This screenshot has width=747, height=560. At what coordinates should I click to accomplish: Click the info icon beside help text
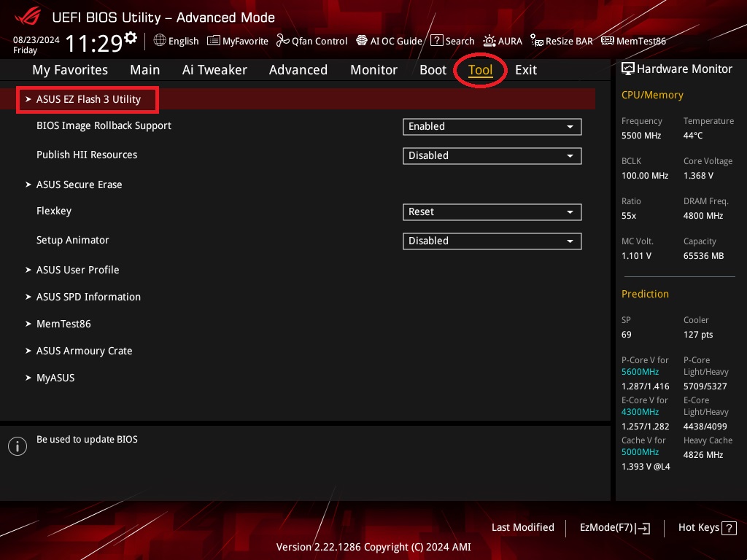pyautogui.click(x=18, y=446)
